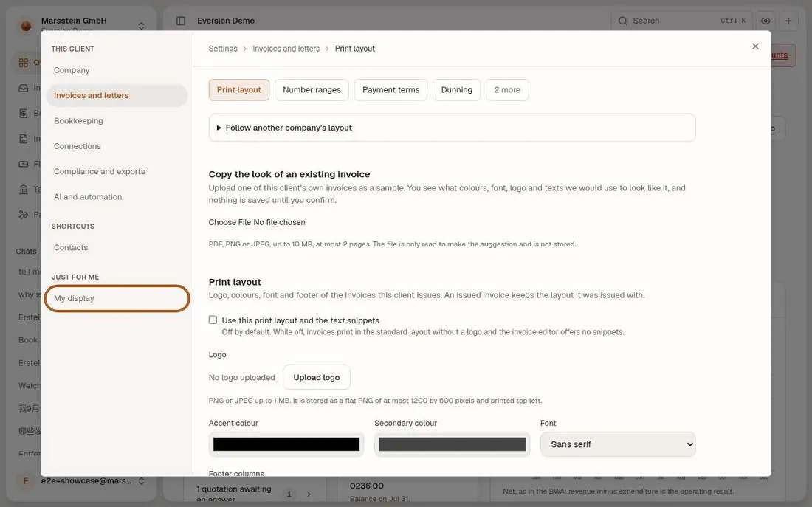This screenshot has height=507, width=812.
Task: Click the Upload logo button
Action: [317, 378]
